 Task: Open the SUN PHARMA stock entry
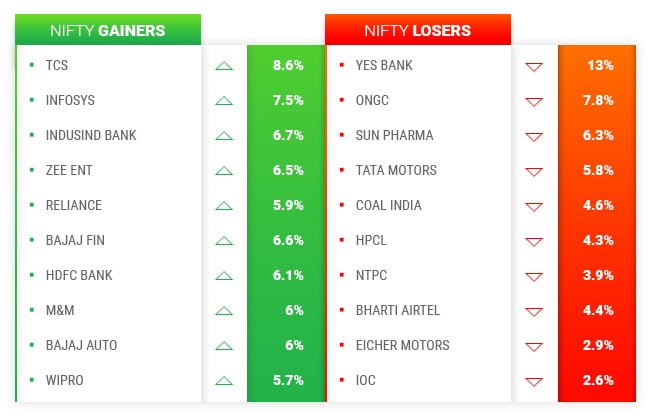pyautogui.click(x=394, y=136)
